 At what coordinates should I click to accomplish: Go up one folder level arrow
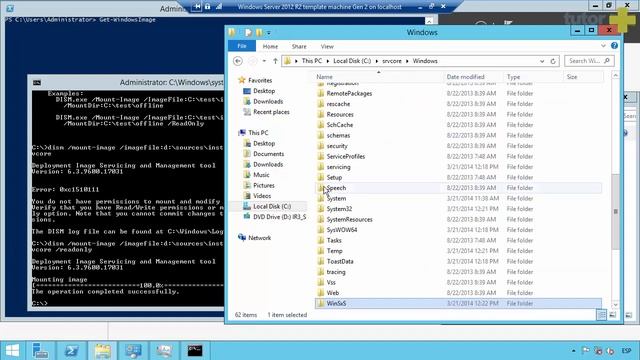[x=275, y=61]
